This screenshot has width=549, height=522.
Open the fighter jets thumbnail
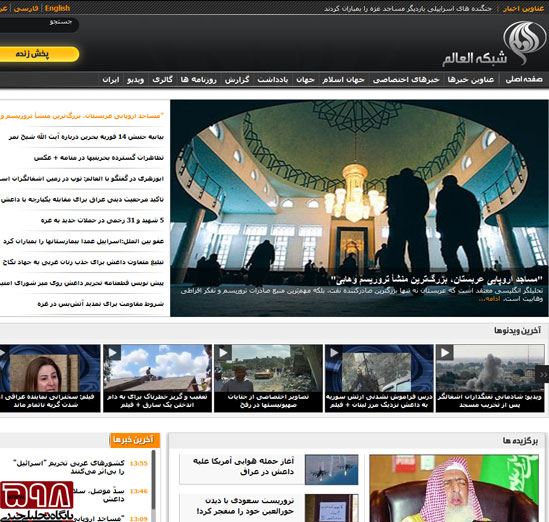[331, 469]
